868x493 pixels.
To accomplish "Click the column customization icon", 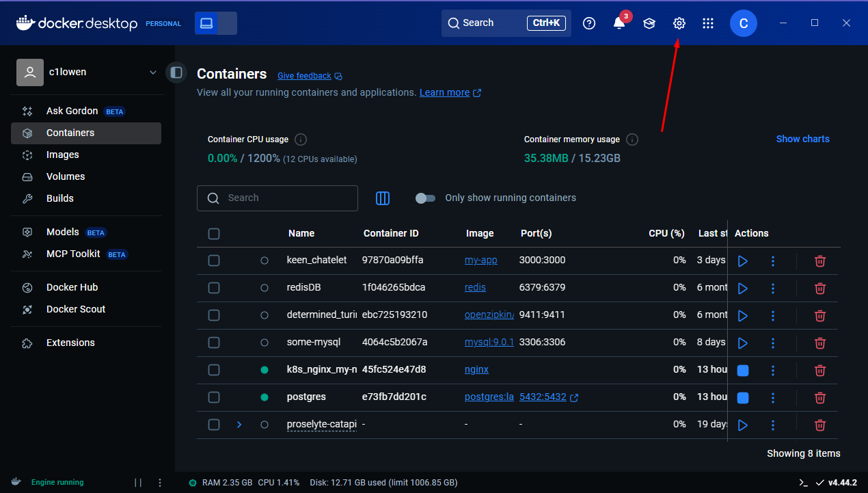I will click(383, 198).
